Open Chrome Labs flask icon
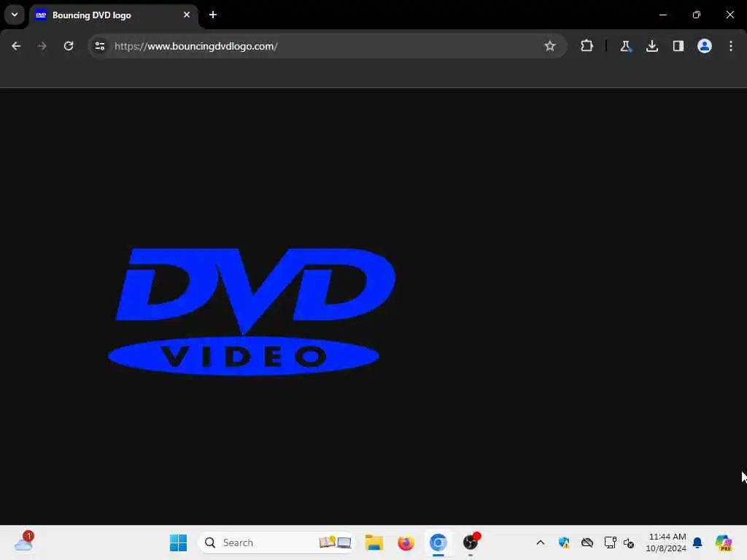Viewport: 747px width, 560px height. tap(625, 46)
